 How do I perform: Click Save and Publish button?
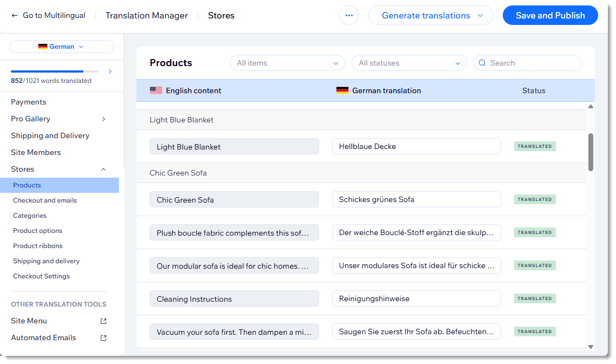pos(550,15)
